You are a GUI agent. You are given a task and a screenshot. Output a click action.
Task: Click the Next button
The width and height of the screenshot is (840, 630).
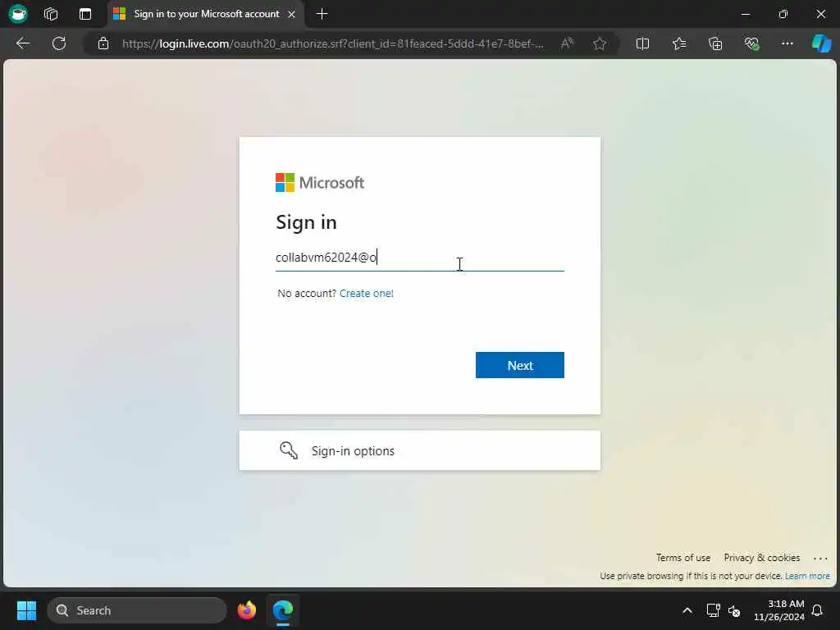coord(519,365)
